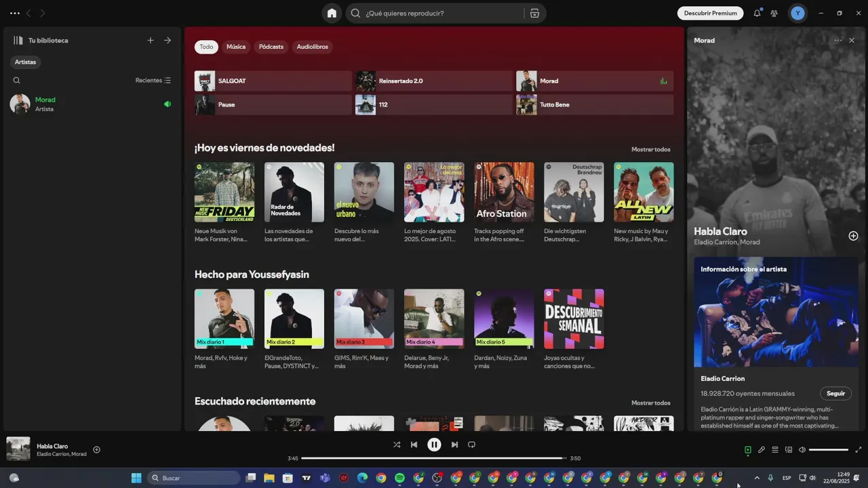Click Mostrar todos for viernes de novedades

[x=650, y=149]
